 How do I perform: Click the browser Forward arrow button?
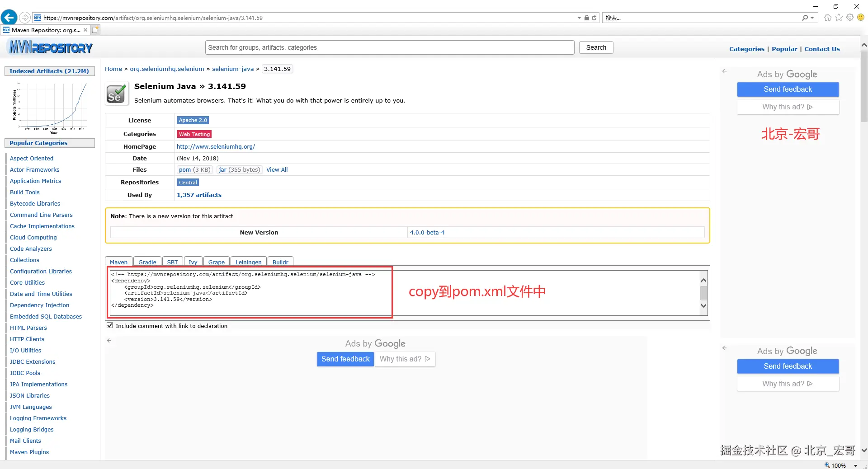(25, 18)
